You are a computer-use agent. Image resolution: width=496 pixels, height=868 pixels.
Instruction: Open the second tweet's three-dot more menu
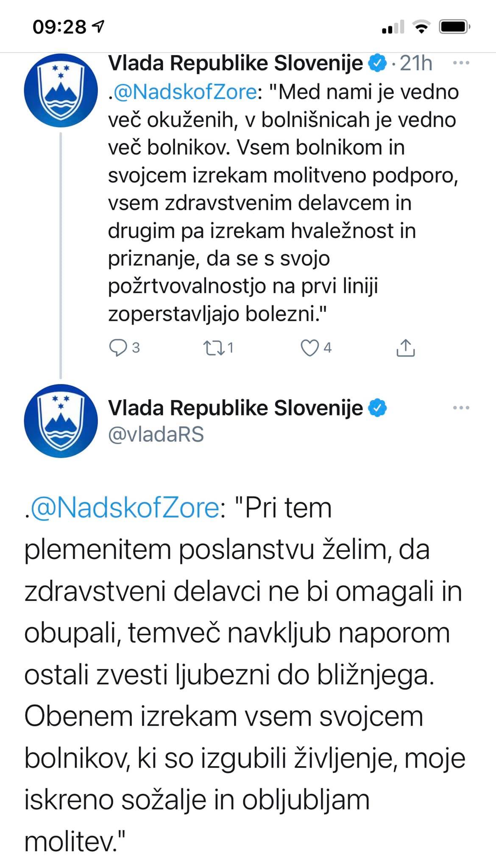click(461, 408)
